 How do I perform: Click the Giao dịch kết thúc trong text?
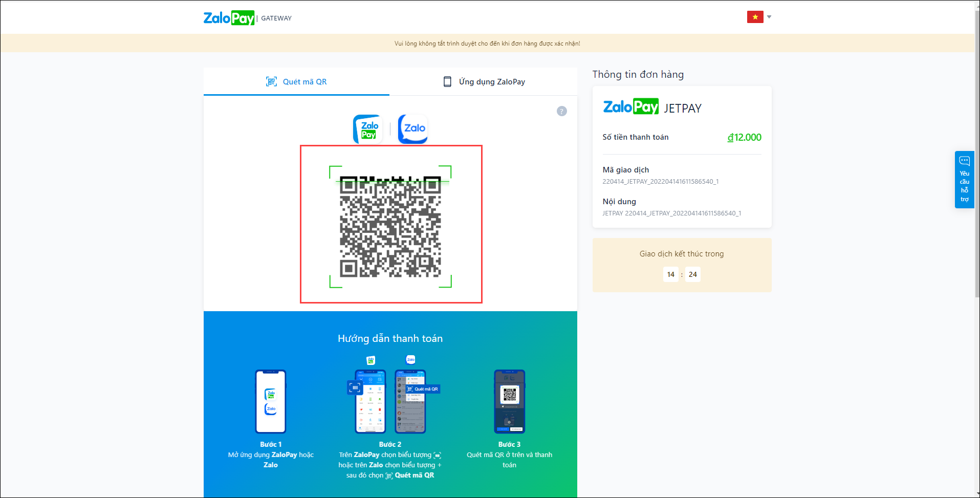tap(682, 254)
